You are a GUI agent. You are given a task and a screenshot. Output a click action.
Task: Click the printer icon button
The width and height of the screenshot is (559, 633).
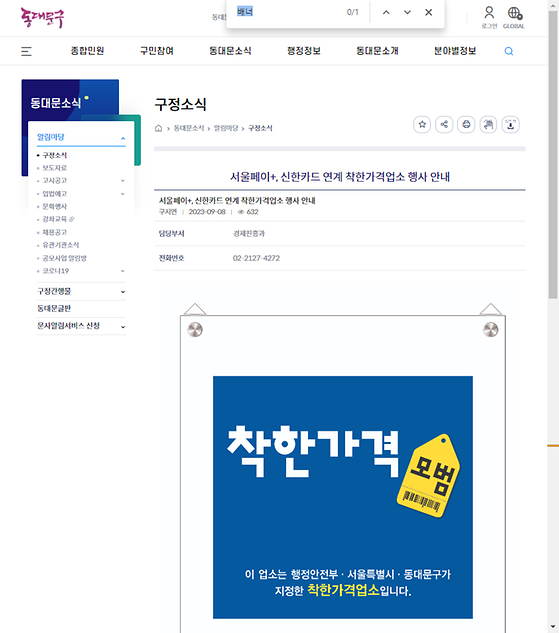tap(466, 124)
